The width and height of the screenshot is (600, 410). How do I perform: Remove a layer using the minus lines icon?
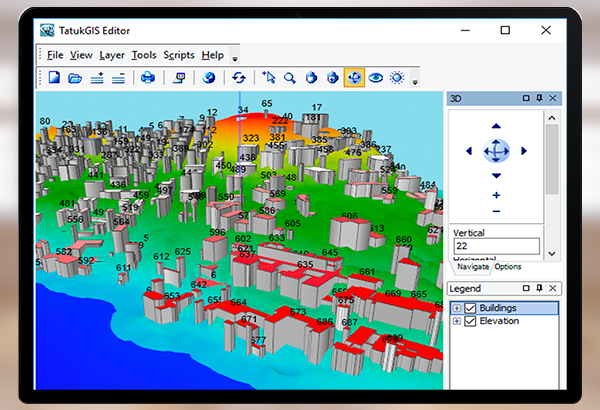(x=118, y=78)
